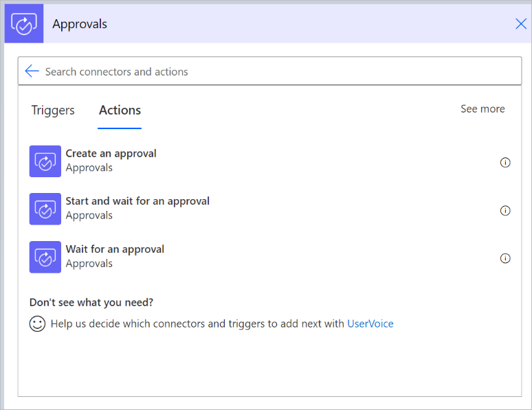532x410 pixels.
Task: Open the See more link
Action: [x=483, y=109]
